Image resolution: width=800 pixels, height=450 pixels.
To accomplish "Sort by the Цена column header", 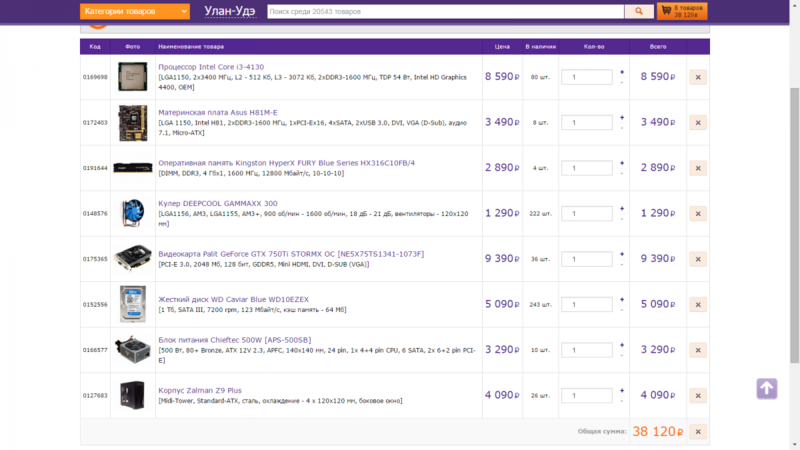I will [502, 47].
